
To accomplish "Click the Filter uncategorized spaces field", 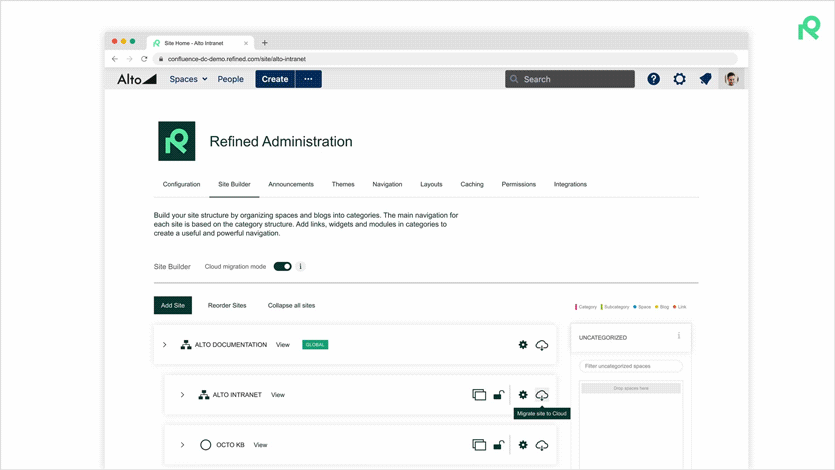I will tap(631, 366).
